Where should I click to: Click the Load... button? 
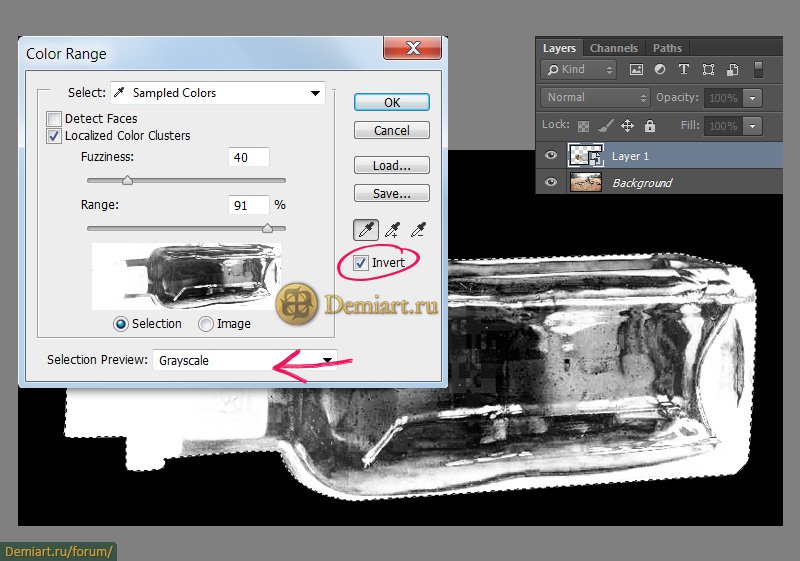click(392, 166)
